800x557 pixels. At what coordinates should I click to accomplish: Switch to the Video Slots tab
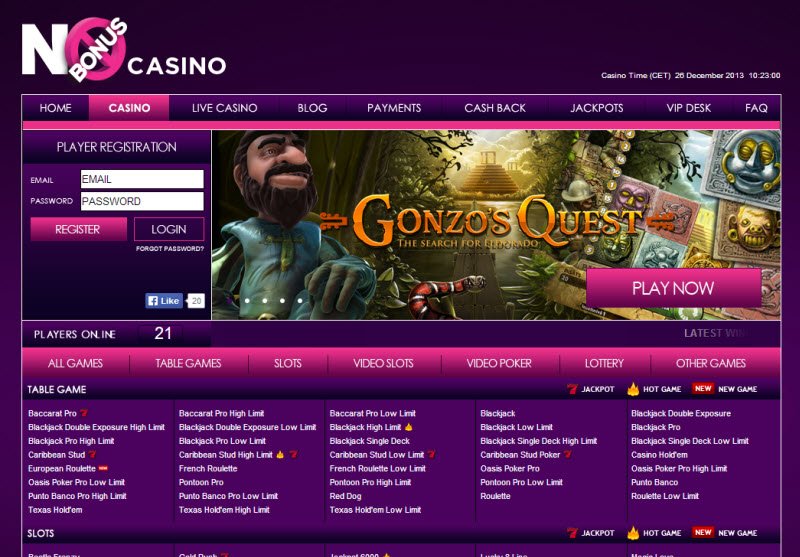(383, 363)
